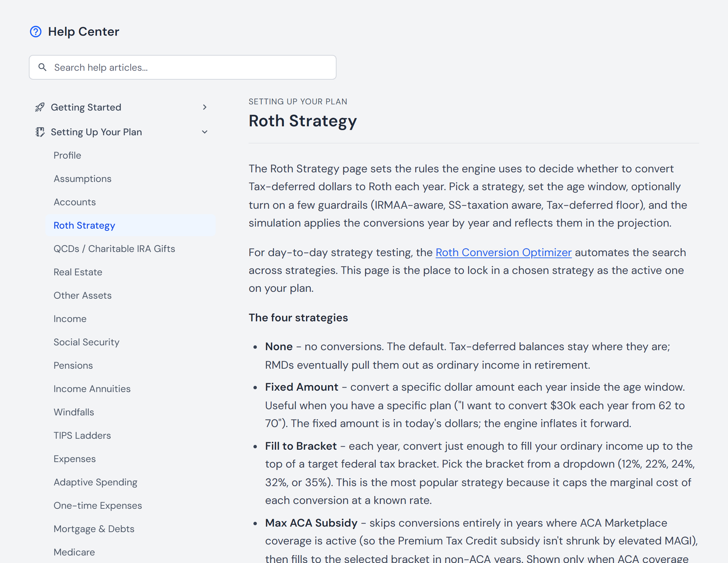Image resolution: width=728 pixels, height=563 pixels.
Task: Open the Social Security article
Action: (x=87, y=342)
